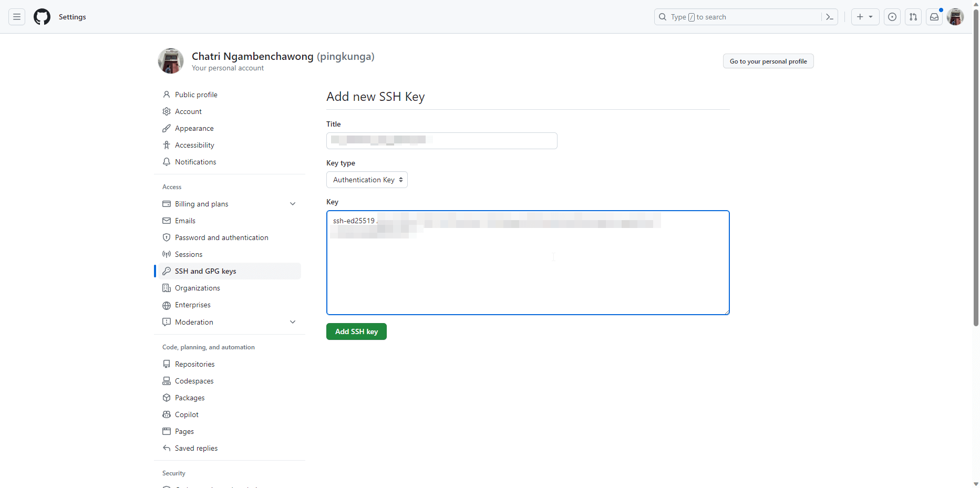
Task: Open the Authentication Key type selector
Action: (x=367, y=180)
